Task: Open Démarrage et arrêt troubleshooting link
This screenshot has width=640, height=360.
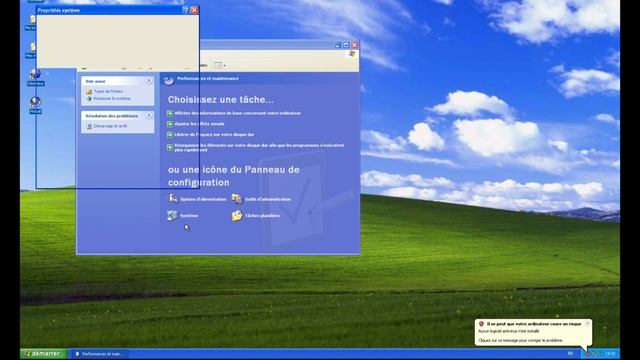Action: 110,126
